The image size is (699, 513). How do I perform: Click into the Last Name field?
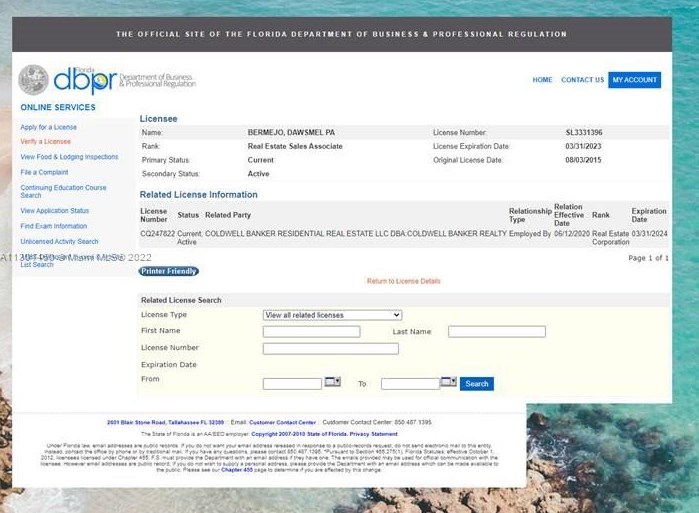496,331
